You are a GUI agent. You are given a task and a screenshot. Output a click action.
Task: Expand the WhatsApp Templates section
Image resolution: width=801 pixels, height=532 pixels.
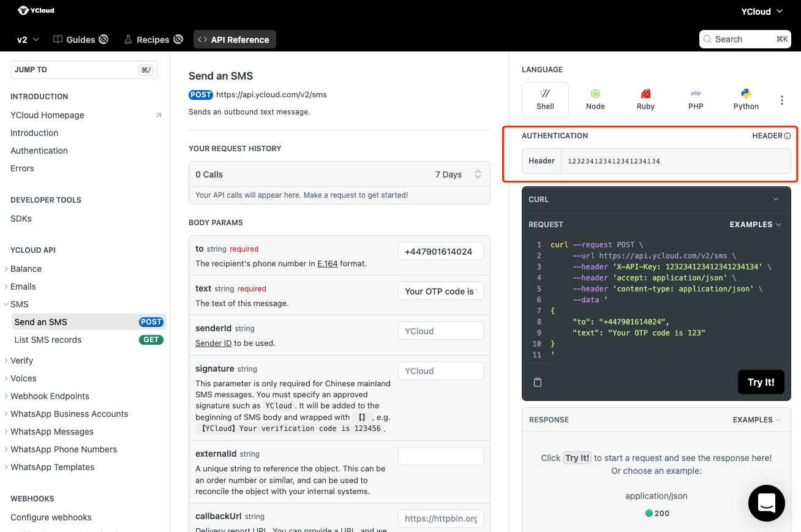click(53, 467)
